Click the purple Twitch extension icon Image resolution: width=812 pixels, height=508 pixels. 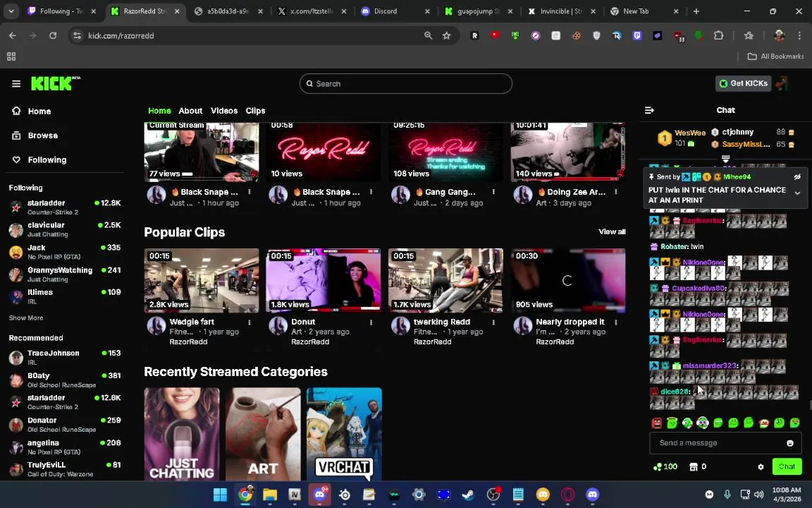tap(637, 35)
